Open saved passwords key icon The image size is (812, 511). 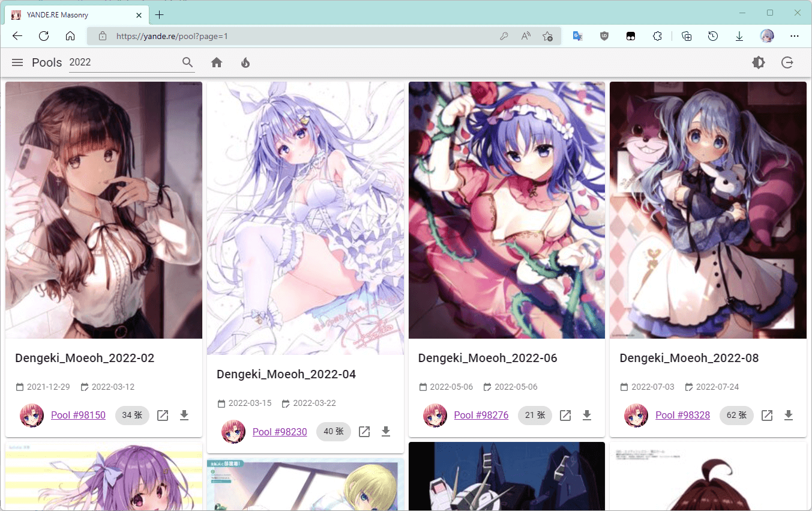[504, 36]
